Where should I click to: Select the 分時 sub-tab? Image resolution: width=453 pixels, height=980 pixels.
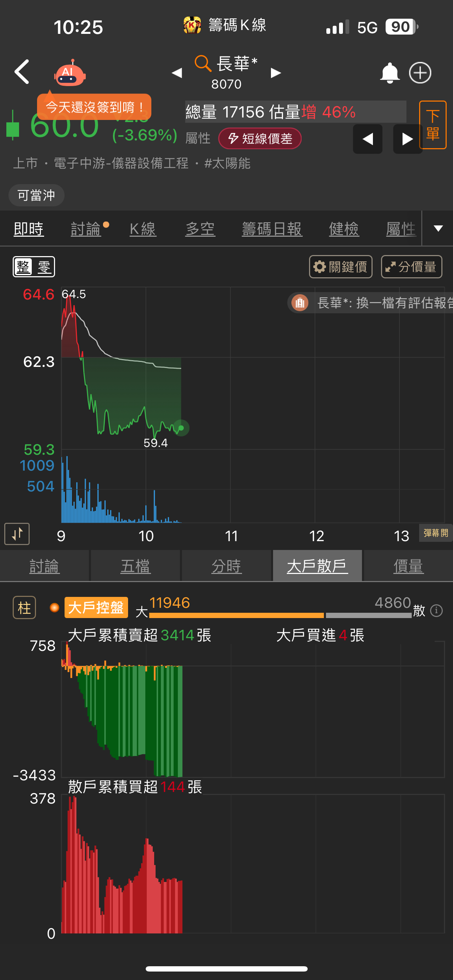pos(226,566)
